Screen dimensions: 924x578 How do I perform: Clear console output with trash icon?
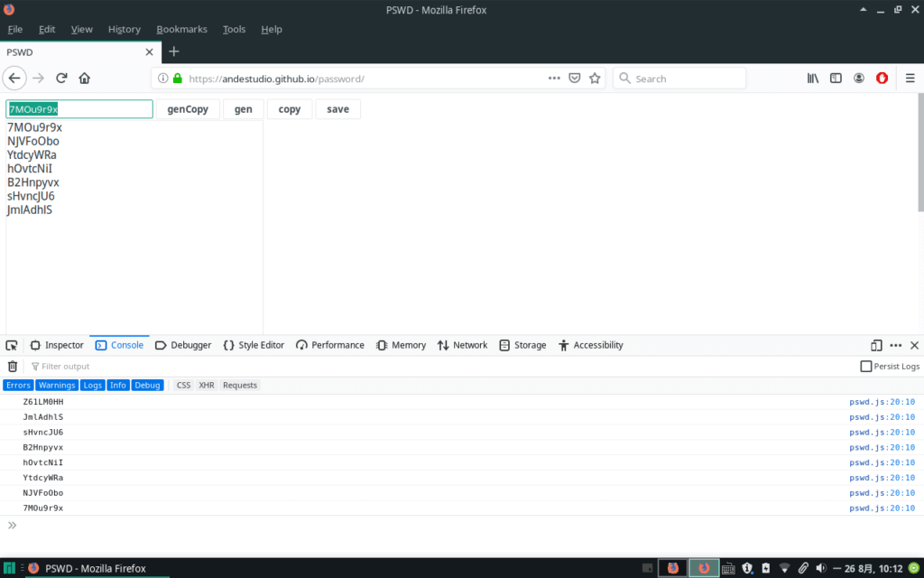(13, 367)
